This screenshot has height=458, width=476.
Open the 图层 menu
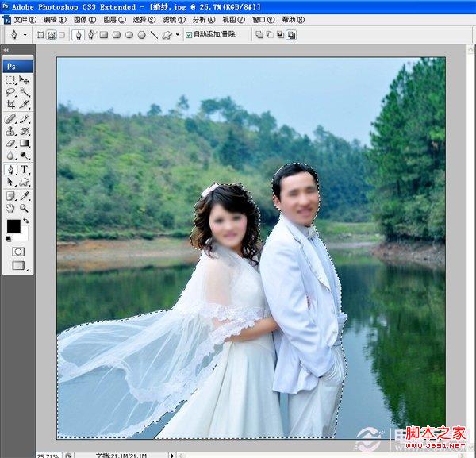click(x=115, y=20)
